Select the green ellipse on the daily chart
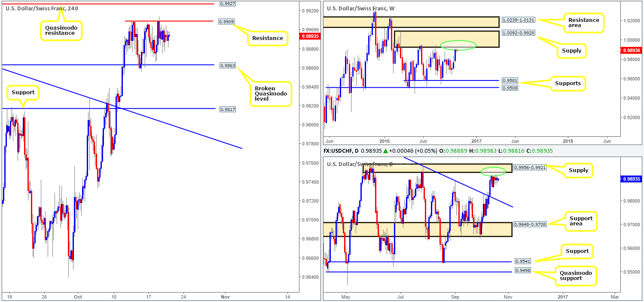The width and height of the screenshot is (644, 302). pos(493,172)
